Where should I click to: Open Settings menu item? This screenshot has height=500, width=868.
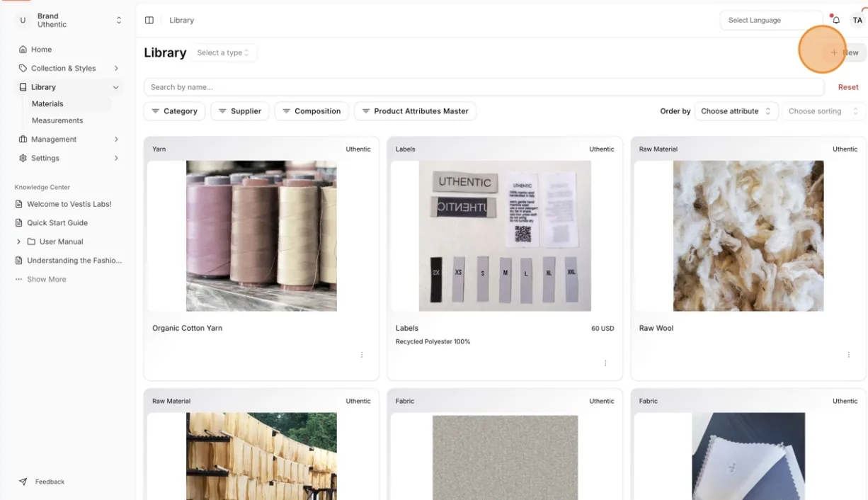click(x=69, y=158)
